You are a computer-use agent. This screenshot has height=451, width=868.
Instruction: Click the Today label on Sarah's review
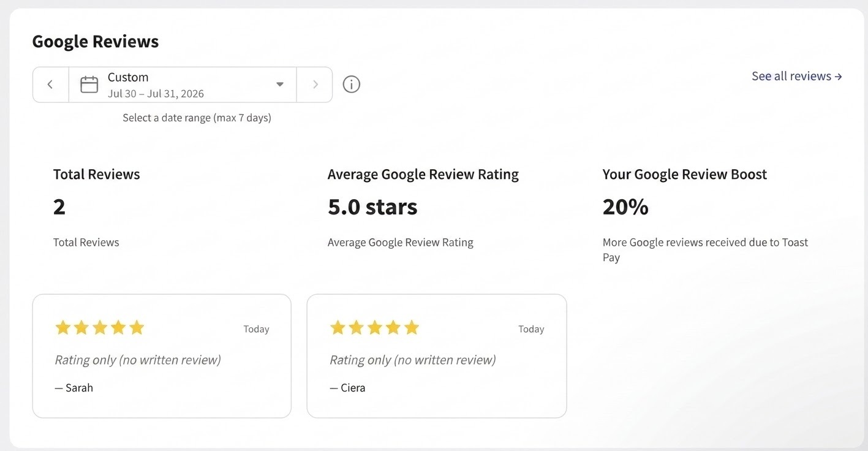click(256, 329)
